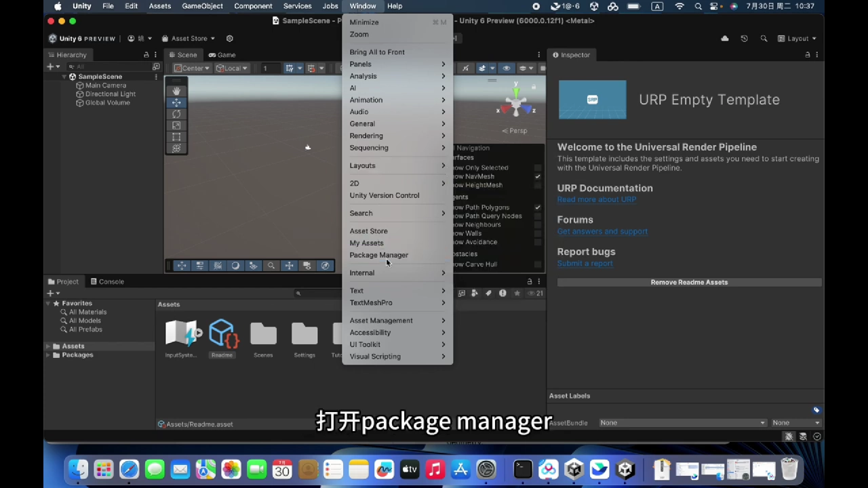Open Get answers and support link
The image size is (868, 488).
602,231
